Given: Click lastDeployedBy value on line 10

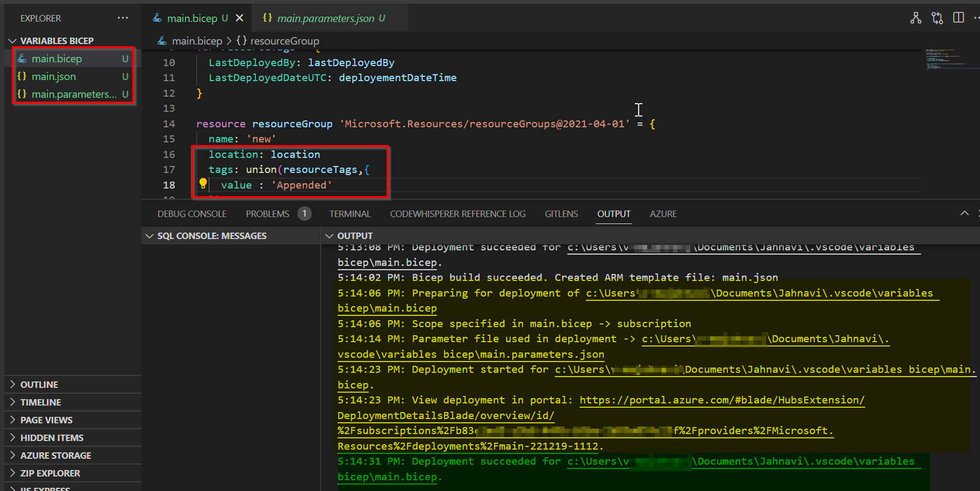Looking at the screenshot, I should point(351,63).
